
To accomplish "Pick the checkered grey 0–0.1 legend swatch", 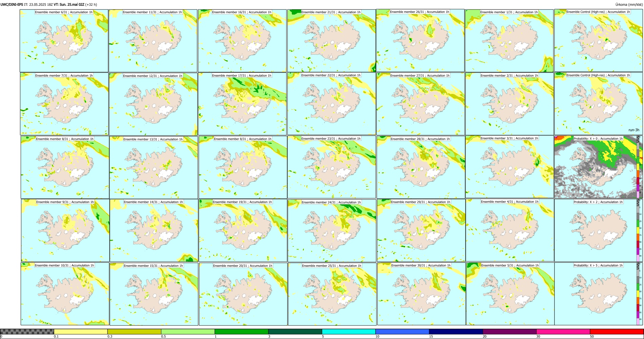I will [x=27, y=332].
